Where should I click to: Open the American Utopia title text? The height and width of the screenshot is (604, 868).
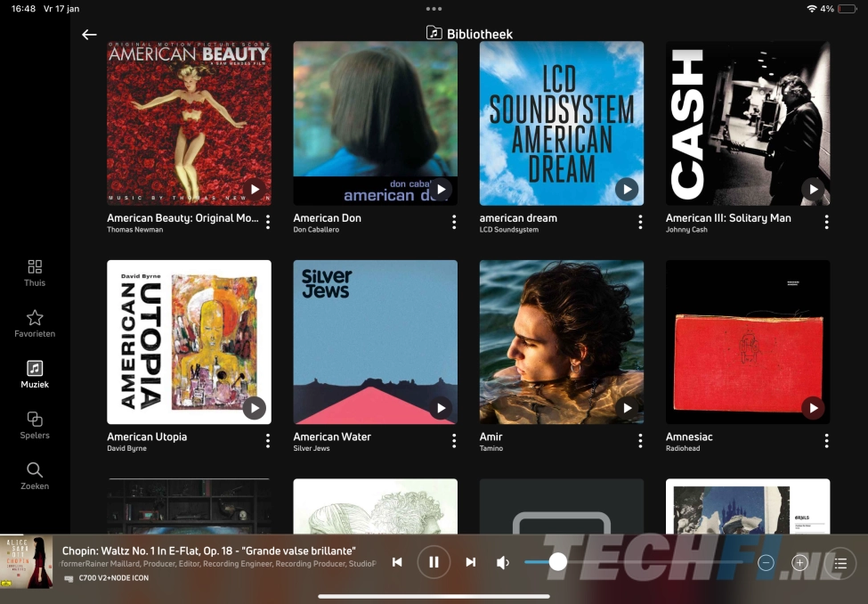click(x=147, y=437)
